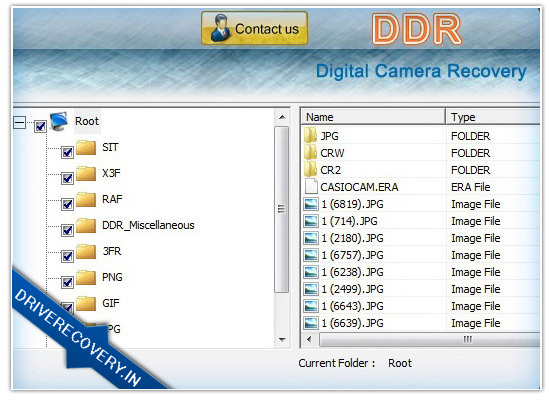Click the CRW folder icon in file list
Image resolution: width=550 pixels, height=400 pixels.
pyautogui.click(x=310, y=153)
